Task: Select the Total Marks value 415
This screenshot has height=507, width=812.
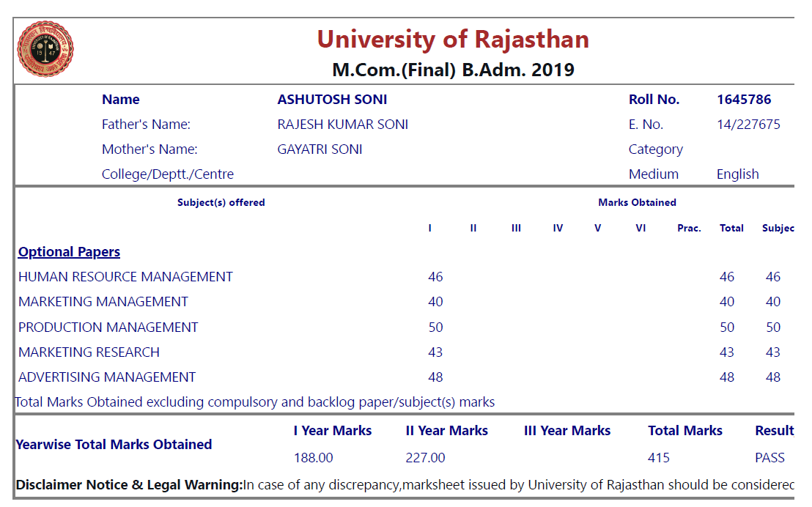Action: [x=659, y=458]
